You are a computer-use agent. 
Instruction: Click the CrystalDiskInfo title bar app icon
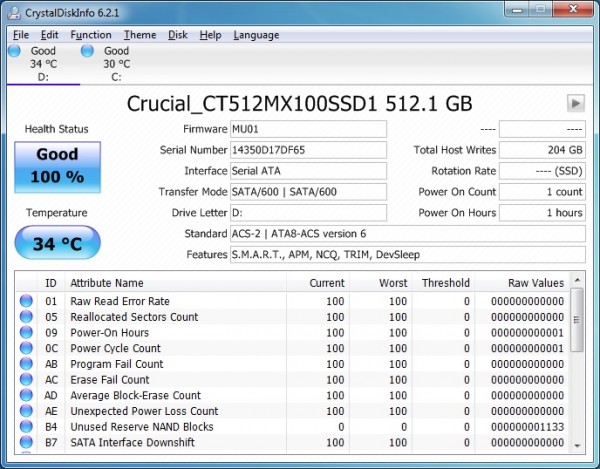point(14,12)
